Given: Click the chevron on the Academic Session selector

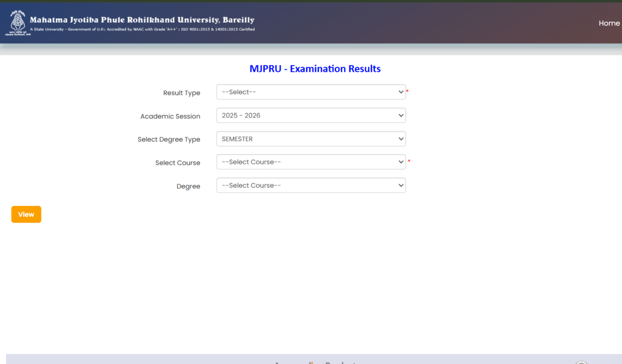Looking at the screenshot, I should 399,115.
